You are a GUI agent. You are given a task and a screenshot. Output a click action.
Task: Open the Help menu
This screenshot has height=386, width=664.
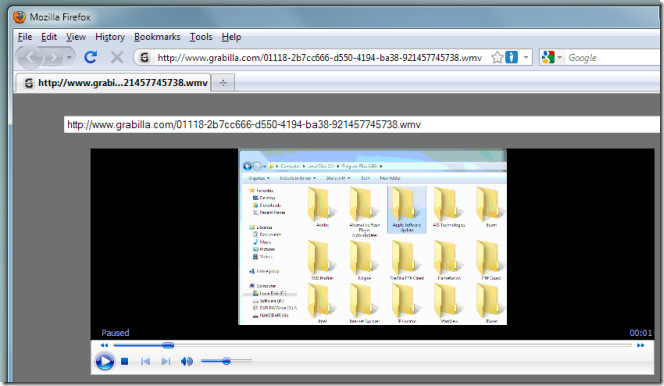231,37
